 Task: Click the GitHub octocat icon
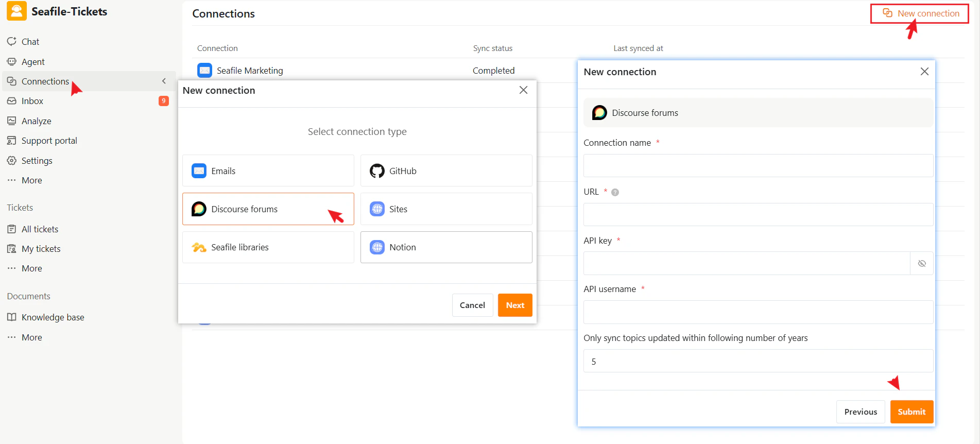point(377,170)
